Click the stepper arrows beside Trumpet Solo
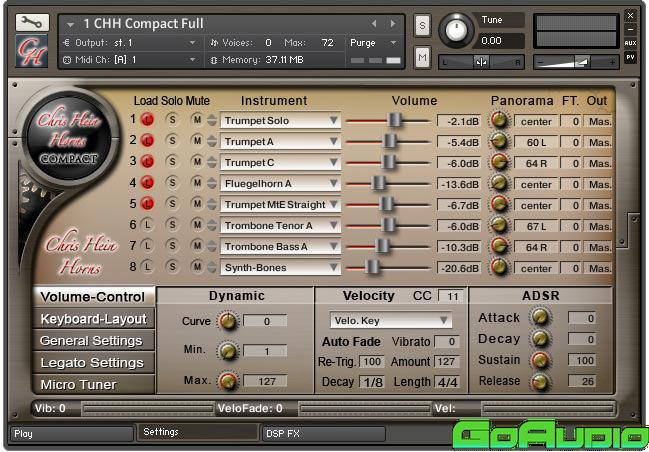The height and width of the screenshot is (452, 649). (212, 120)
